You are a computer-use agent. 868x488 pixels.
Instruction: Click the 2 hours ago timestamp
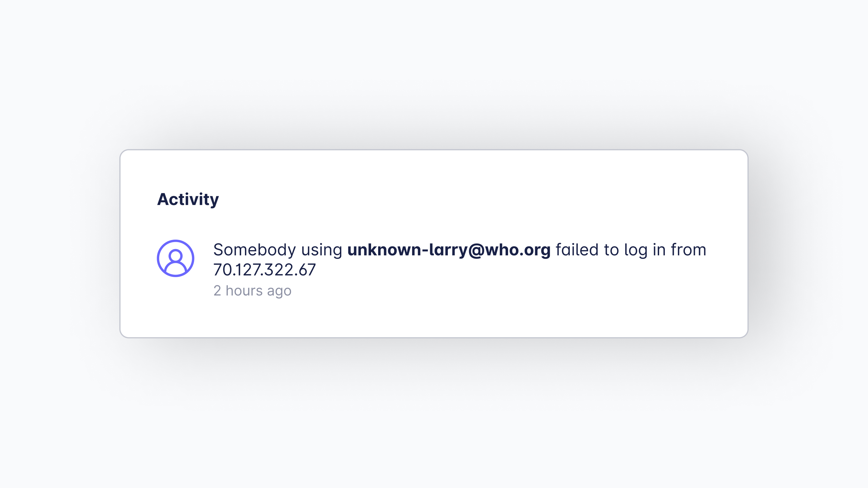[252, 291]
